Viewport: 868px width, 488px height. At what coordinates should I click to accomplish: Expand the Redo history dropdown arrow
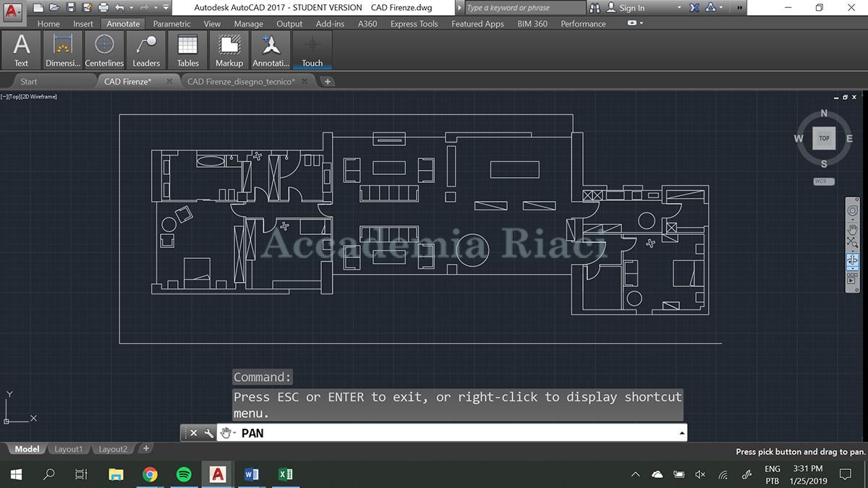tap(156, 7)
